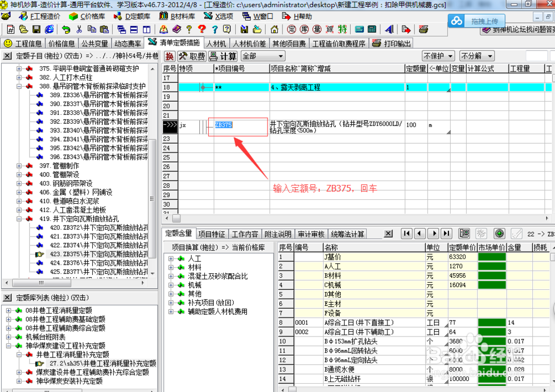
Task: Click the red question mark icon
Action: pos(202,29)
